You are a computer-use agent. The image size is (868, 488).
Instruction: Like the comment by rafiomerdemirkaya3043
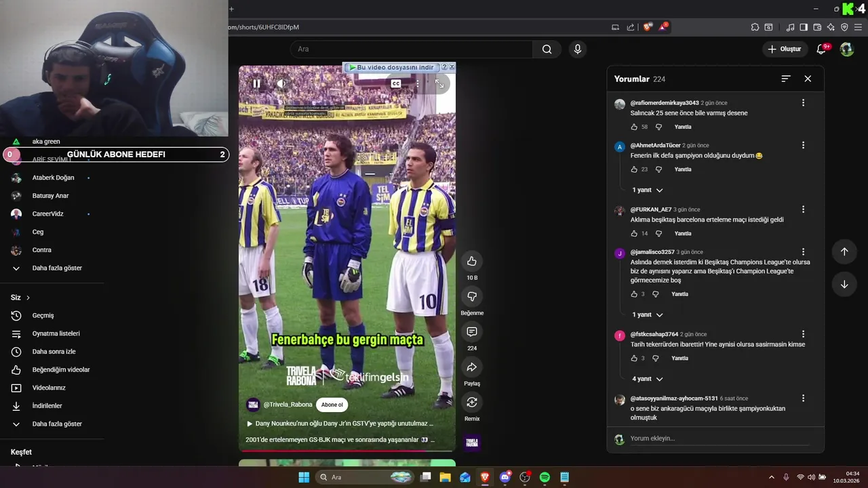[634, 127]
